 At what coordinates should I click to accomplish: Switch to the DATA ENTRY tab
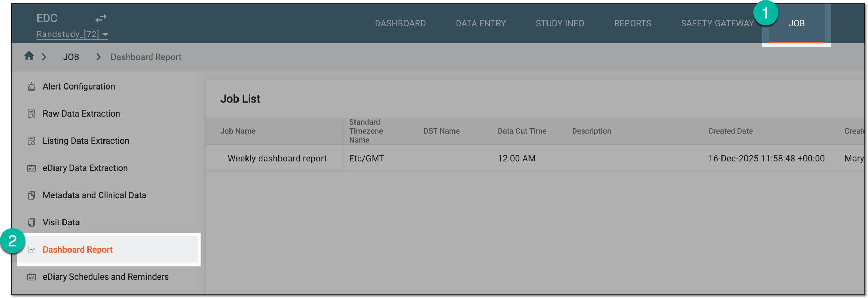pyautogui.click(x=481, y=23)
